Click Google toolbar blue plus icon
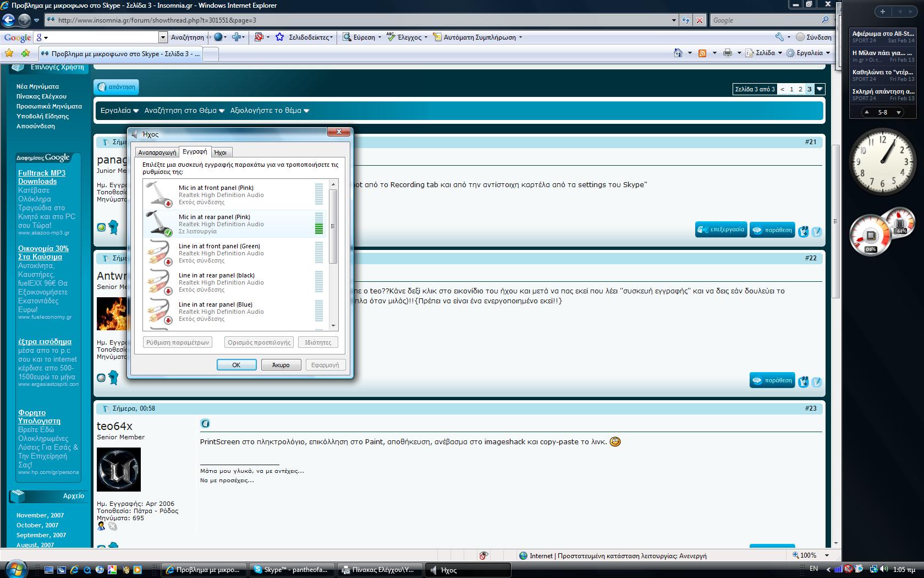This screenshot has height=578, width=924. tap(237, 37)
